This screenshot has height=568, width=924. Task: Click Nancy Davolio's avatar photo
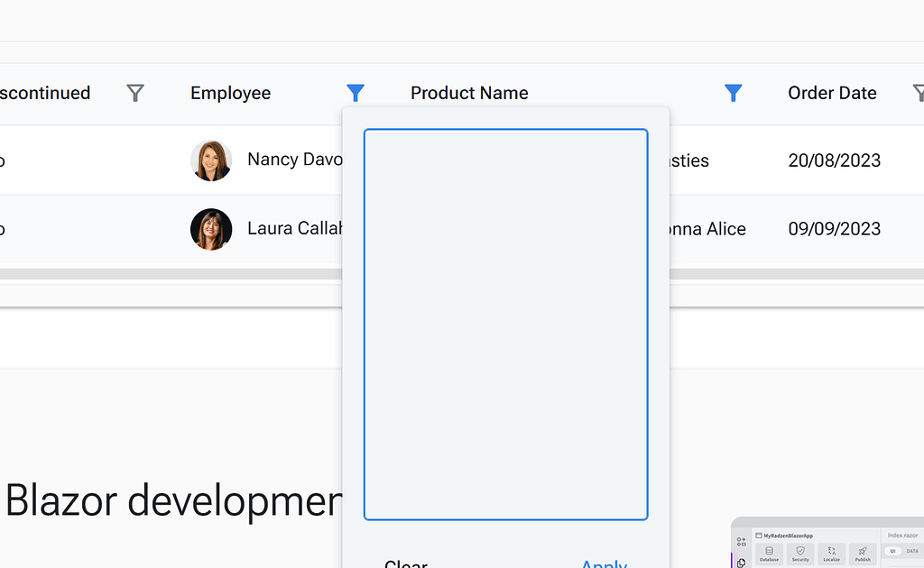pyautogui.click(x=211, y=160)
